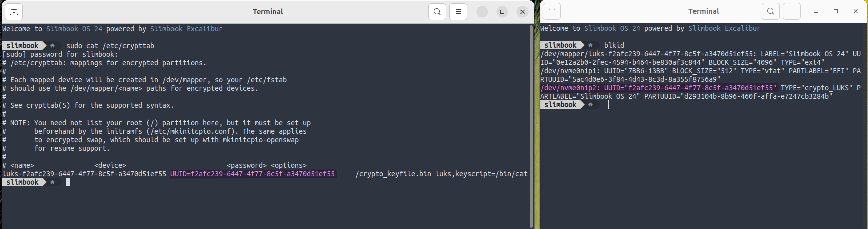Open the hamburger menu in the left terminal
868x229 pixels.
point(458,12)
